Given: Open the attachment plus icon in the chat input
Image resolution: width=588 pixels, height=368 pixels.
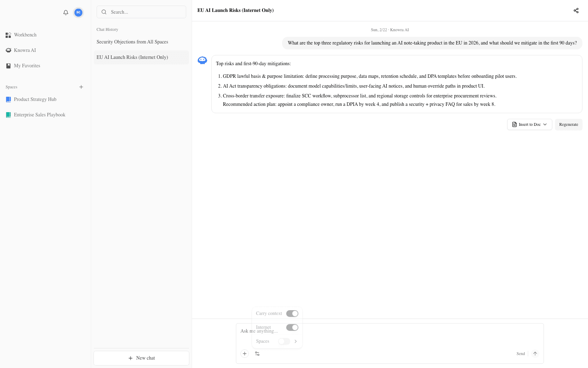Looking at the screenshot, I should [x=245, y=354].
